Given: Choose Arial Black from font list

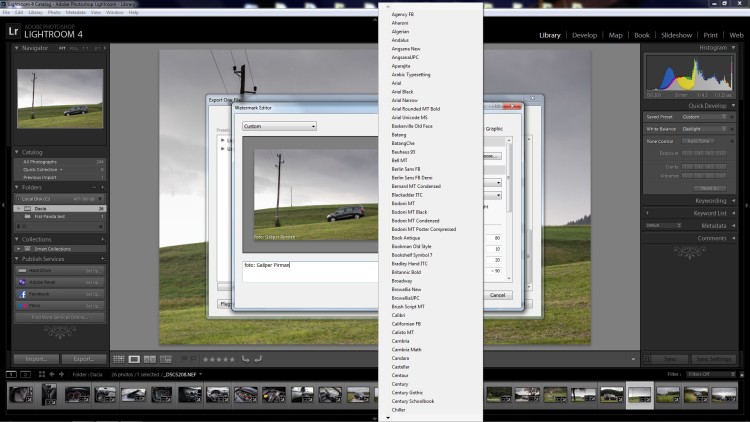Looking at the screenshot, I should pyautogui.click(x=402, y=92).
